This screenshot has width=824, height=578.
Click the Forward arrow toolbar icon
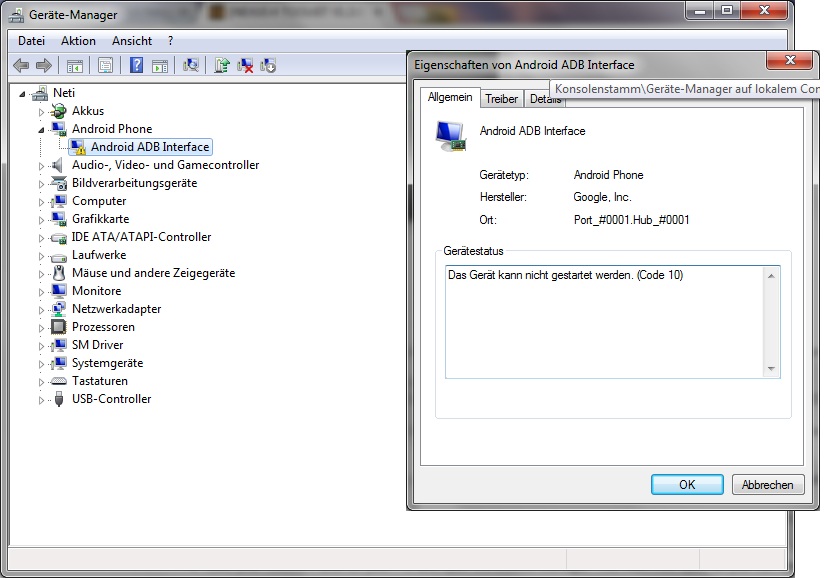point(44,66)
